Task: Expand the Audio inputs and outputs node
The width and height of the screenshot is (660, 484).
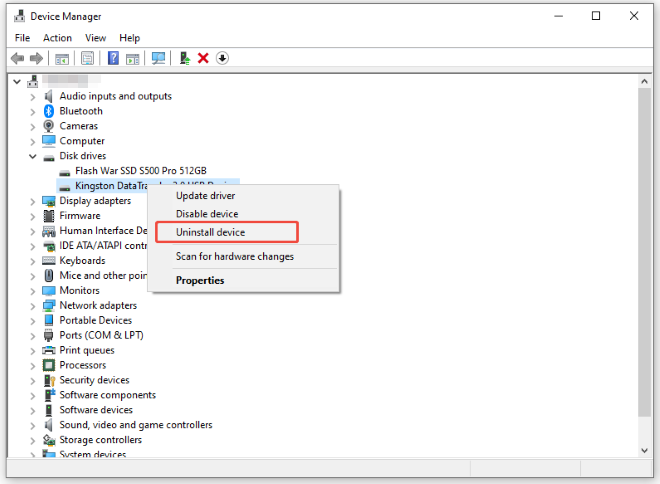Action: pyautogui.click(x=33, y=96)
